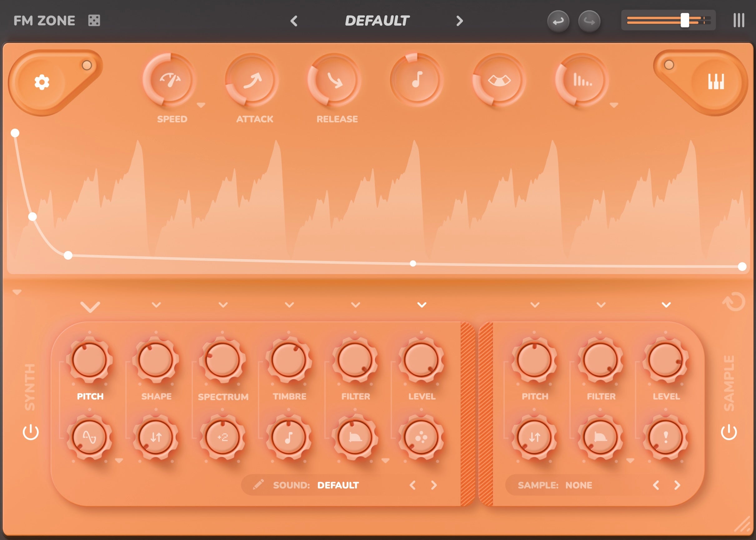
Task: Click the dice randomize icon
Action: click(x=94, y=21)
